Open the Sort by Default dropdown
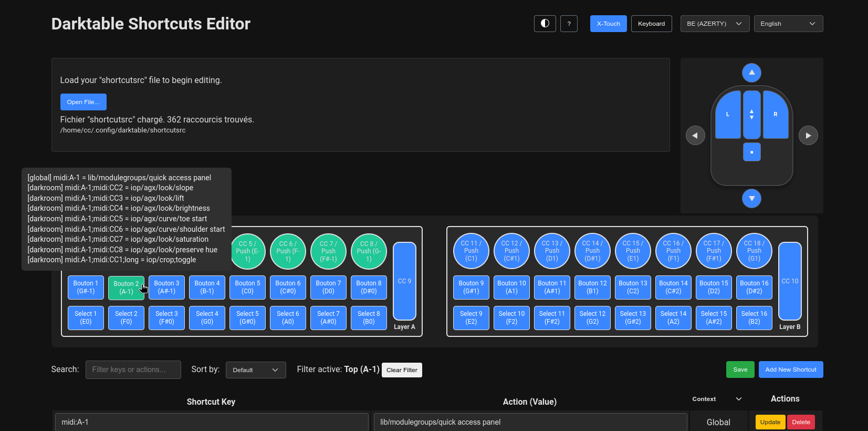This screenshot has height=431, width=868. coord(256,370)
